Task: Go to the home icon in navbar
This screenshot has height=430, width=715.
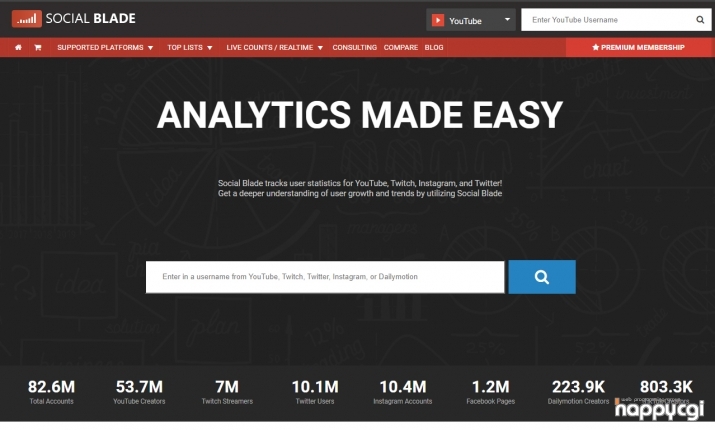Action: click(18, 47)
